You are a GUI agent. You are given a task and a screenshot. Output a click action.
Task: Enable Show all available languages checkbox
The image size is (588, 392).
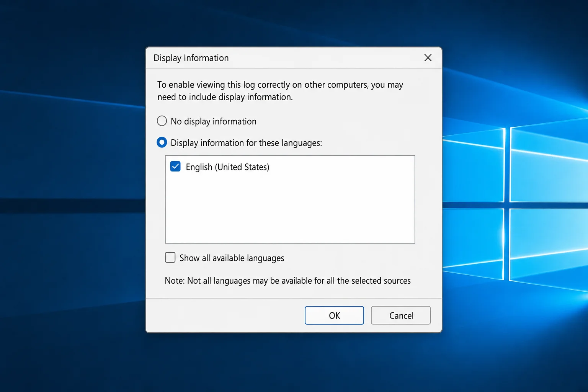[170, 257]
